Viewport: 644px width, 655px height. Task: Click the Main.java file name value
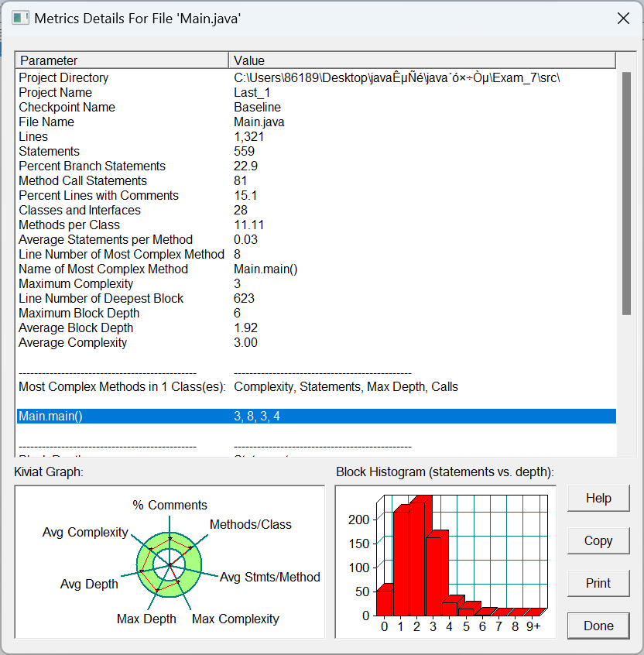259,122
